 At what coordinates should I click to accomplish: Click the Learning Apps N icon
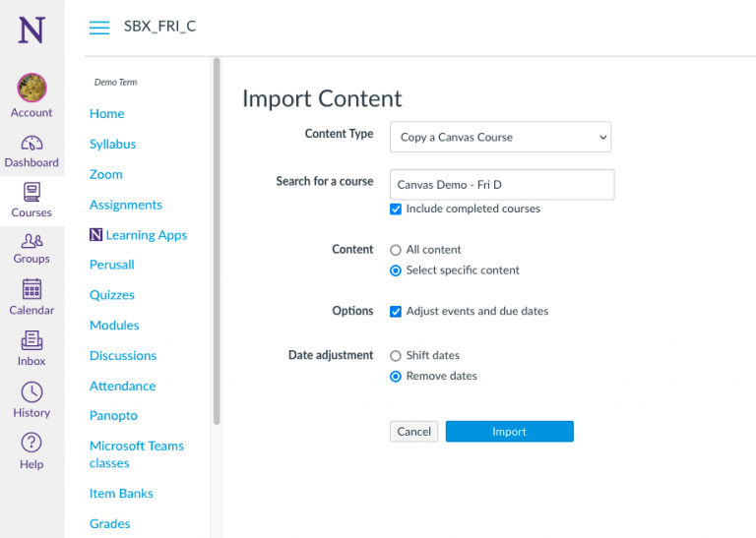(x=95, y=234)
